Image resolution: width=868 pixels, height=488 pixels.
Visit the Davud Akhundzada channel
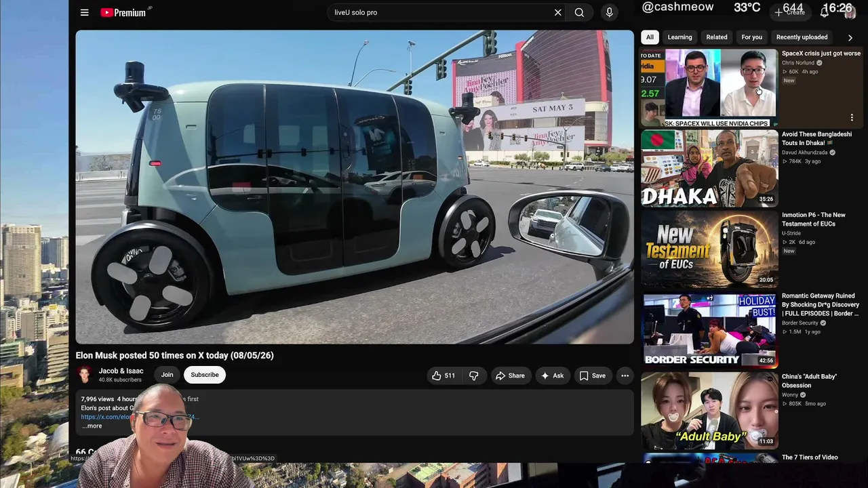804,152
